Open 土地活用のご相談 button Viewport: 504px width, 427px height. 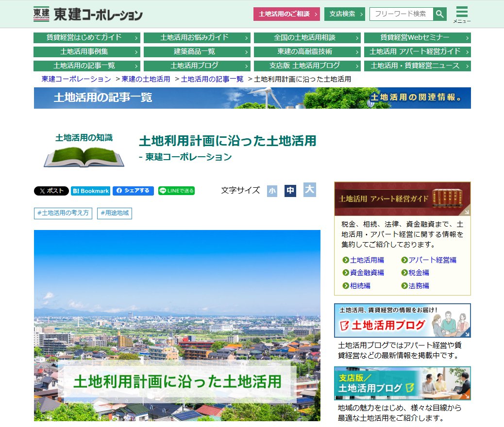coord(286,14)
